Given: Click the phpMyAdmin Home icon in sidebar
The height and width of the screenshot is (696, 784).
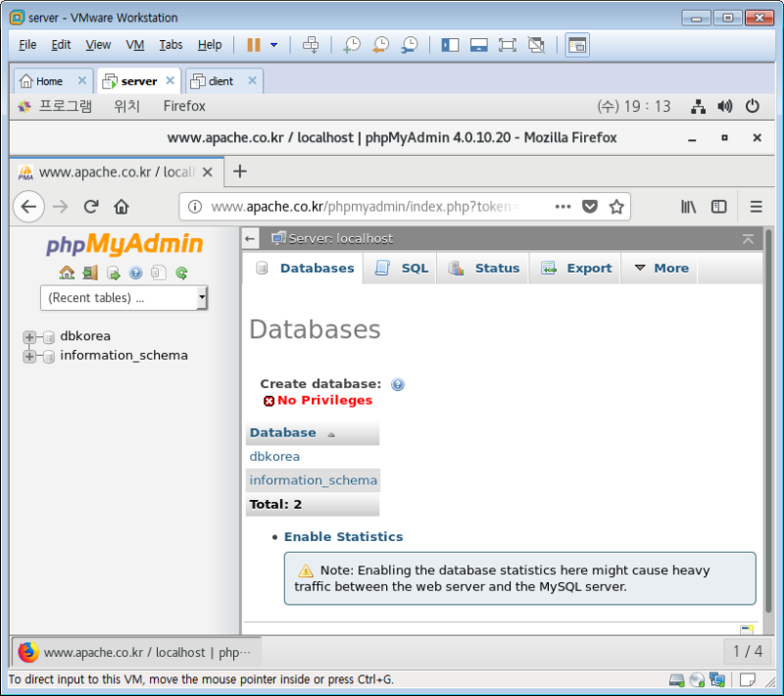Looking at the screenshot, I should click(x=67, y=273).
